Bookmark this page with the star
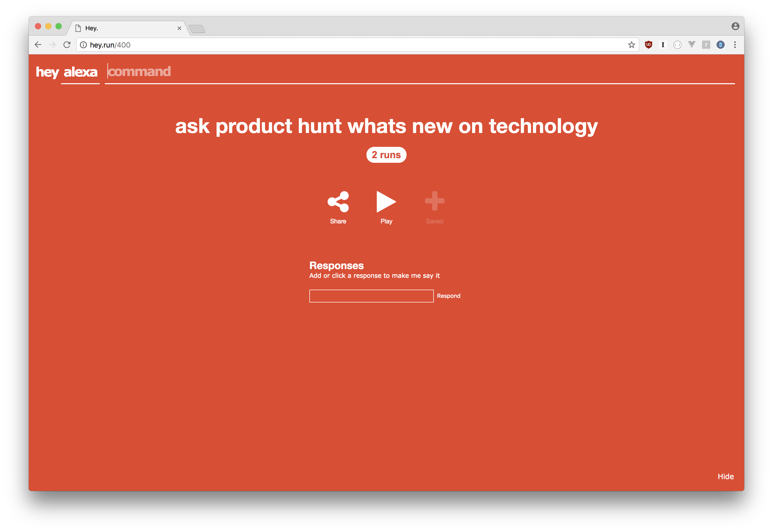Image resolution: width=773 pixels, height=532 pixels. coord(631,45)
